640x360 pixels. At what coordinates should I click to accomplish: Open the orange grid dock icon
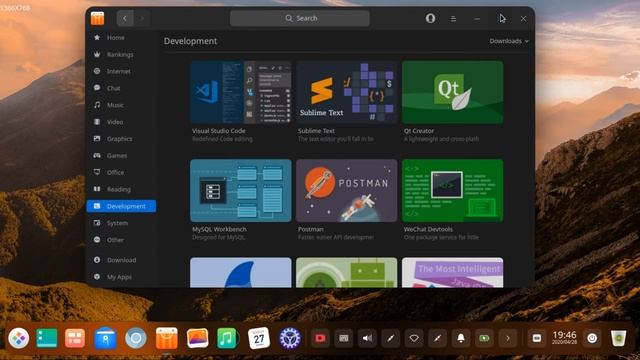click(x=75, y=338)
